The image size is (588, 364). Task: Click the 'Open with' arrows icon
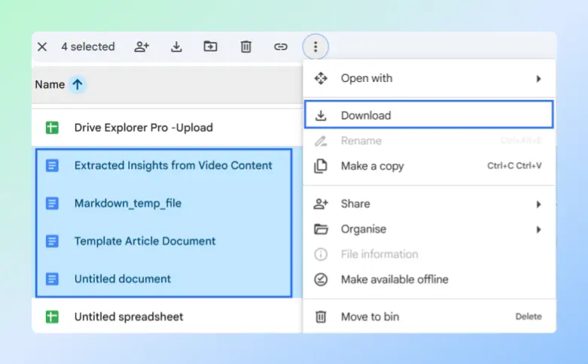click(321, 78)
